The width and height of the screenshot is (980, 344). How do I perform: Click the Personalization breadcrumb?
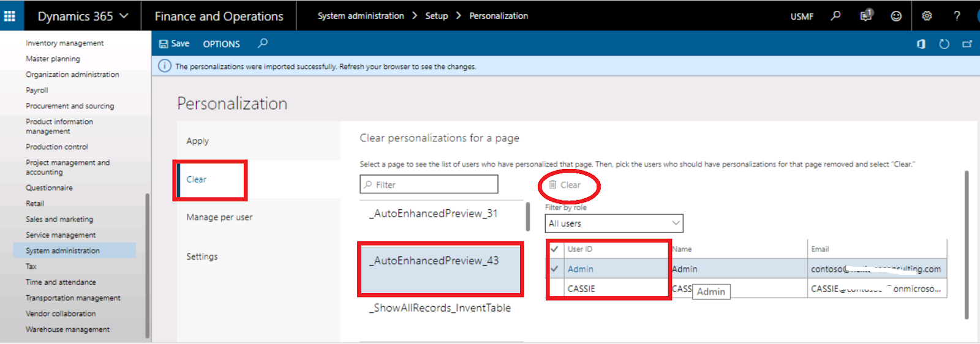(499, 16)
